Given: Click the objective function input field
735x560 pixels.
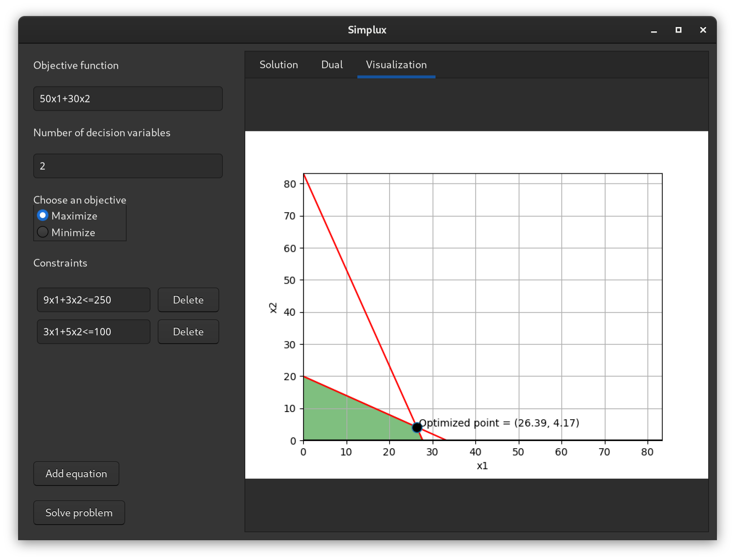Looking at the screenshot, I should pos(128,99).
